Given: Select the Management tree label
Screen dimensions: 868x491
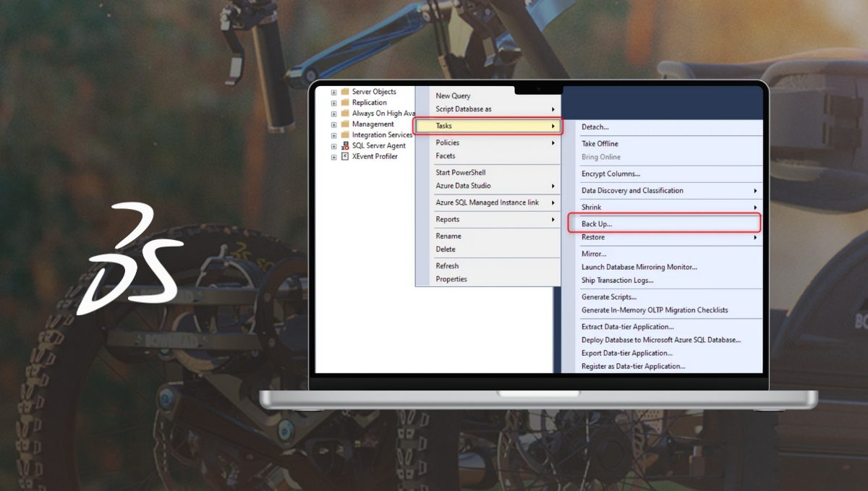Looking at the screenshot, I should tap(373, 124).
